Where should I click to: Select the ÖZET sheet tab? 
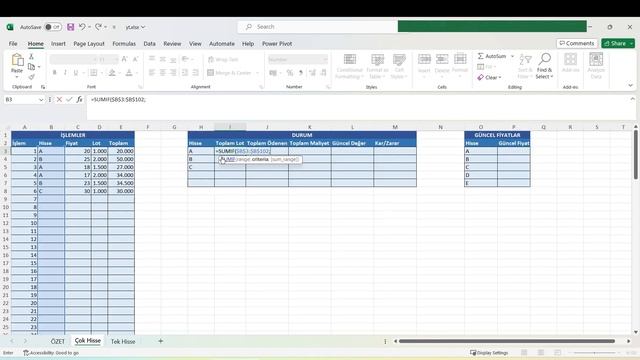pyautogui.click(x=58, y=341)
